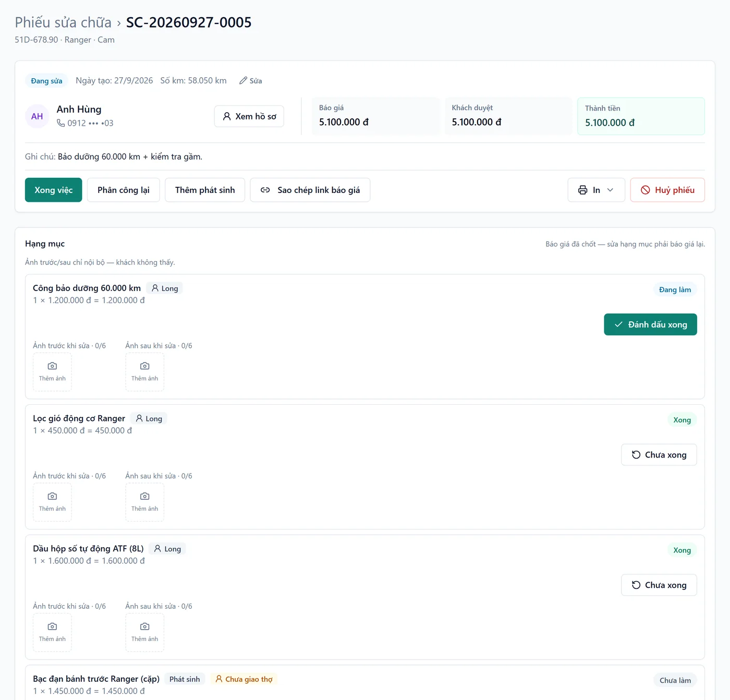Open customer profile via Xem hồ sơ
Image resolution: width=730 pixels, height=700 pixels.
(249, 116)
